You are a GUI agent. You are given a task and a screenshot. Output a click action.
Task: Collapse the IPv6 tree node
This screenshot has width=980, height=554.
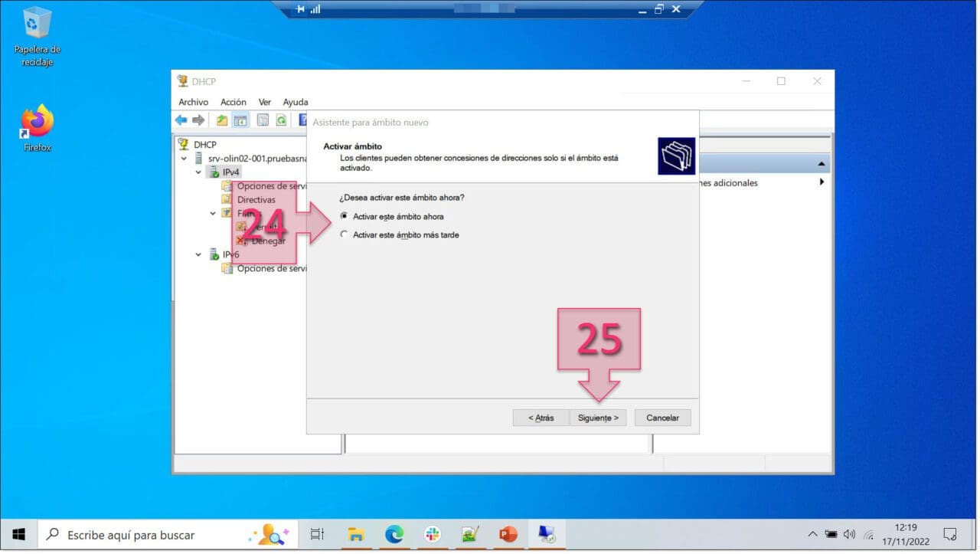click(x=198, y=254)
